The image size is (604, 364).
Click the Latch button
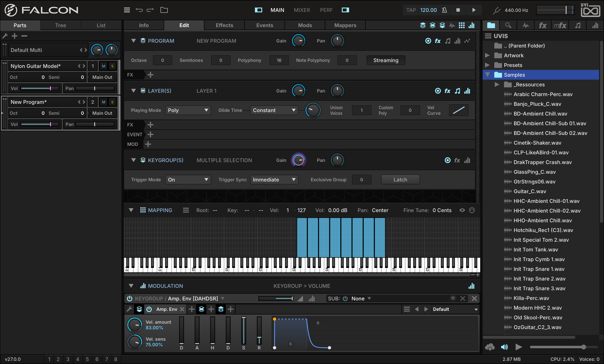(x=400, y=180)
